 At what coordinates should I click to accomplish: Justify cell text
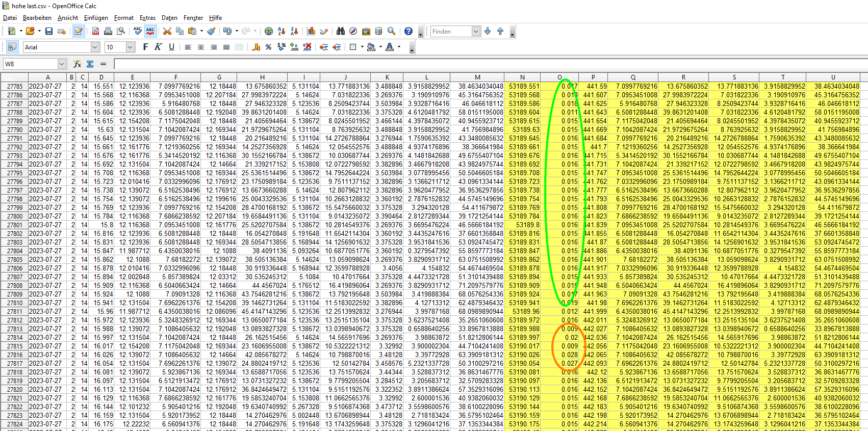pos(226,47)
